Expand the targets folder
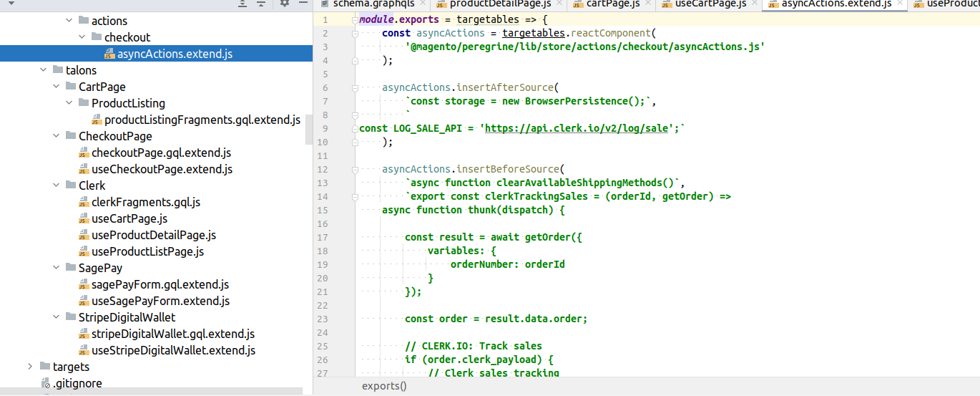The width and height of the screenshot is (980, 396). click(30, 367)
